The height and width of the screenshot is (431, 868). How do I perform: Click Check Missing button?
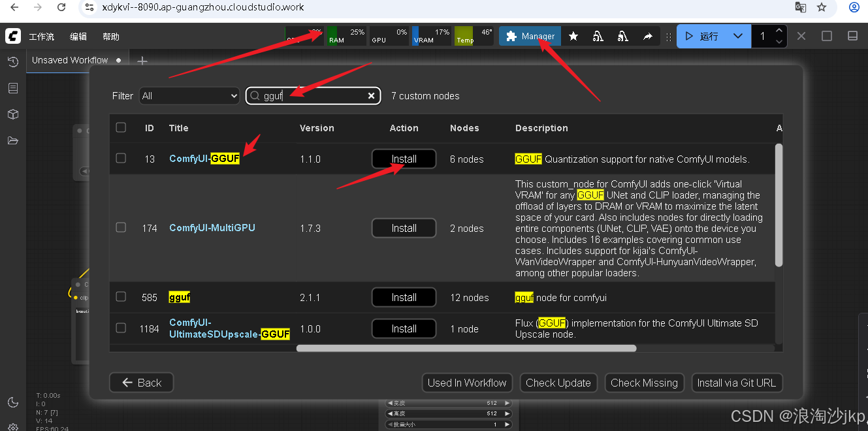[x=644, y=383]
